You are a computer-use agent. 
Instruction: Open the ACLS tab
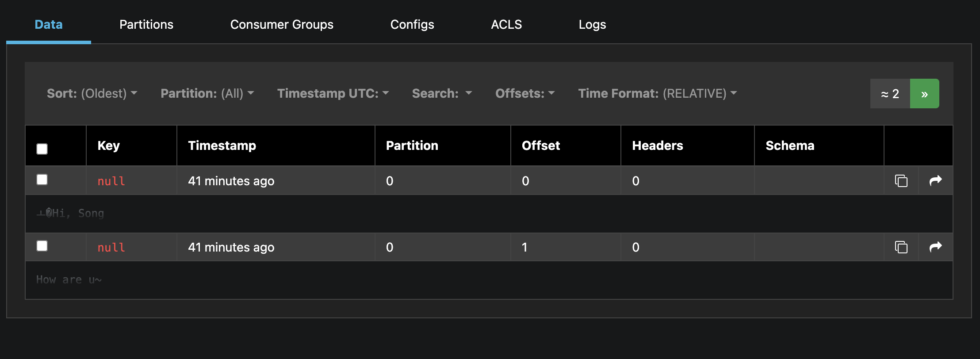point(506,24)
